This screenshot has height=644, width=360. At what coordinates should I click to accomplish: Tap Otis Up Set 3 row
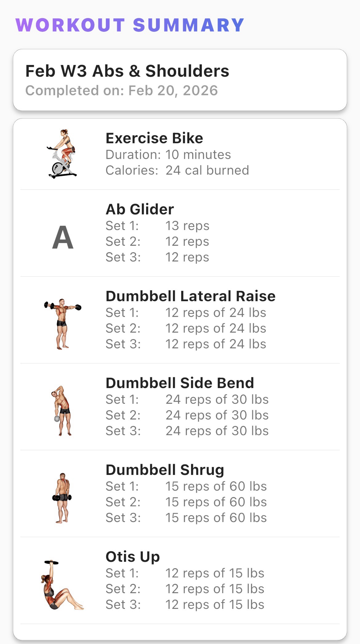[x=185, y=605]
